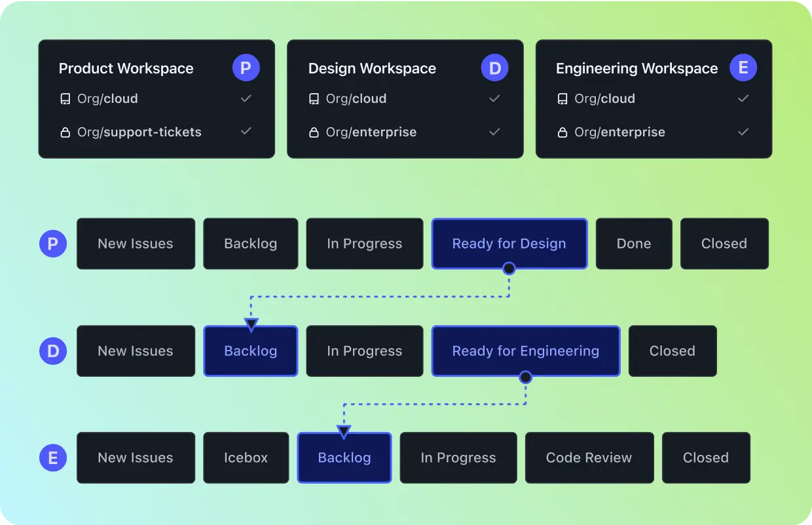Open the In Progress stage in the Engineering row
This screenshot has width=812, height=525.
pos(458,457)
